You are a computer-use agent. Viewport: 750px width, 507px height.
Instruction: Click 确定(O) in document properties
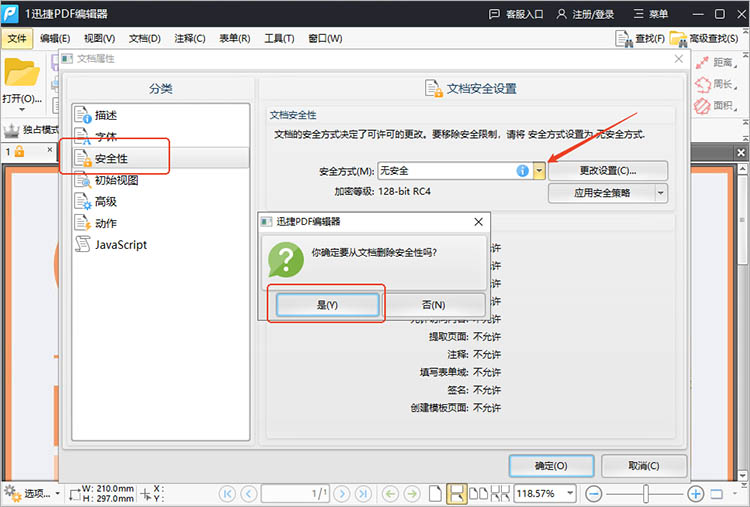coord(551,465)
